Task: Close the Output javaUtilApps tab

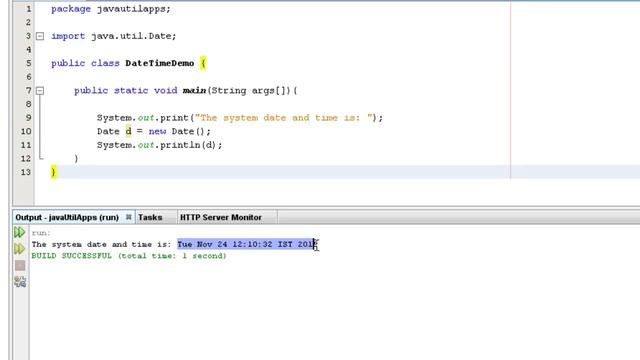Action: point(129,217)
